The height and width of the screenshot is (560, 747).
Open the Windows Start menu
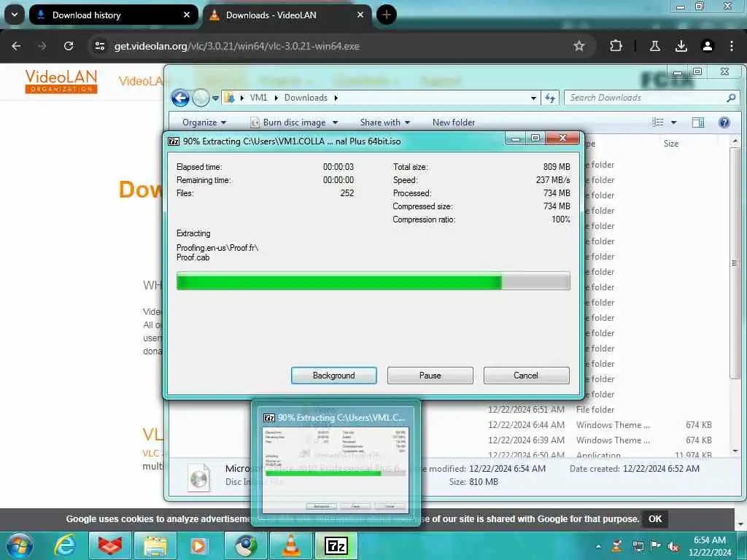(x=20, y=545)
